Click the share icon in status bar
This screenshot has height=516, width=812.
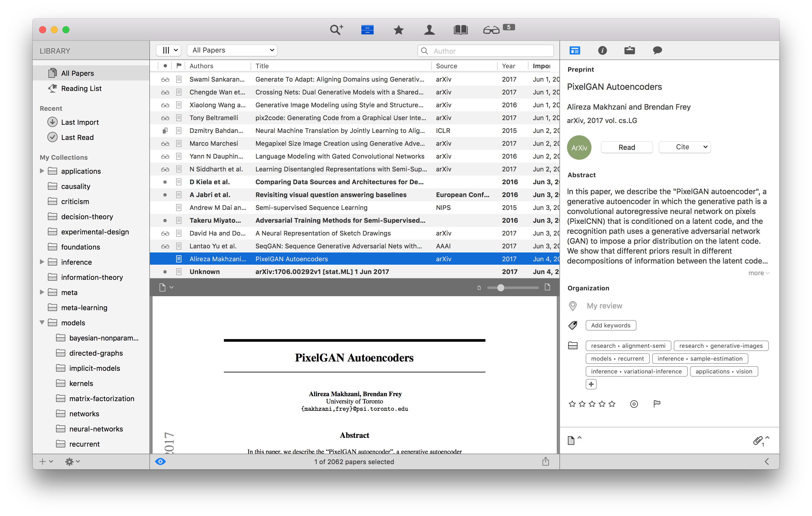coord(545,461)
